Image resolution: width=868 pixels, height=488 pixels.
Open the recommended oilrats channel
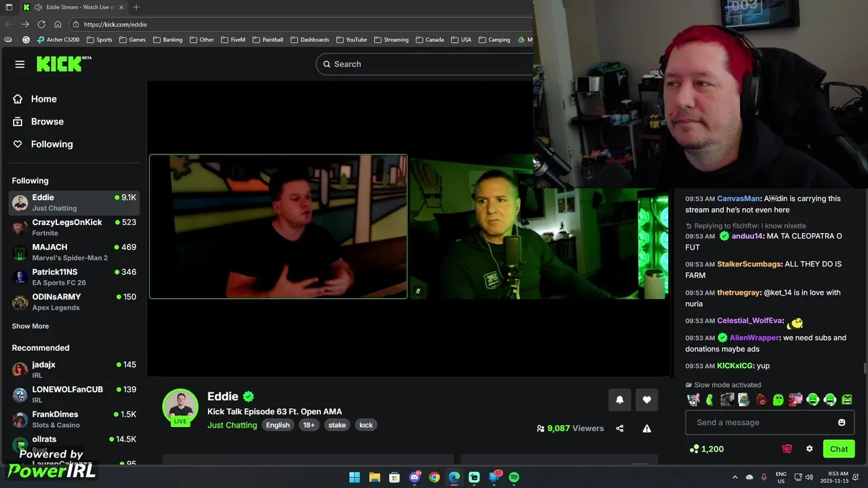click(x=74, y=444)
